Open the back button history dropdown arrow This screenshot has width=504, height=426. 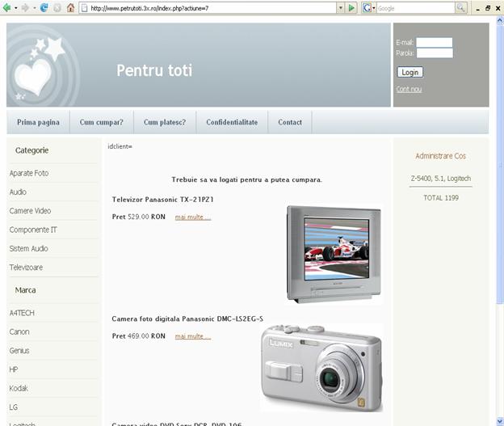click(15, 8)
